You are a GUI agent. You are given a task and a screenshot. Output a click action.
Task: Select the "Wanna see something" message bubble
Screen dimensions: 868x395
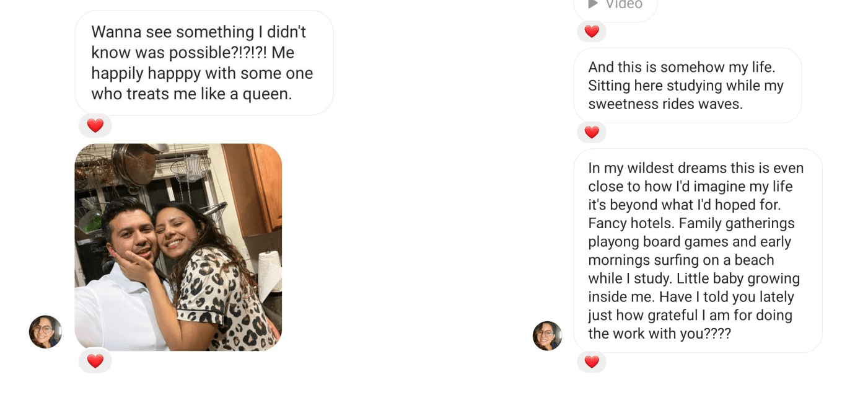[x=204, y=63]
